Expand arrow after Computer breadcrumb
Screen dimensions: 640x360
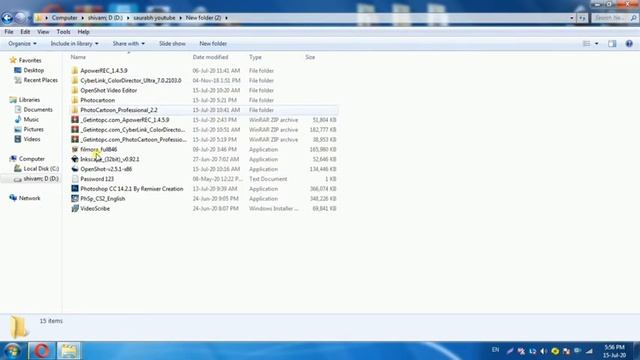(x=82, y=18)
